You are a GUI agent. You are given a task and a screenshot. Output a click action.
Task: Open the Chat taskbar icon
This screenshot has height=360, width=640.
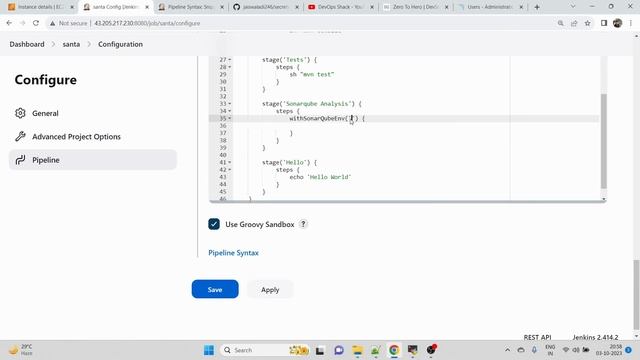click(x=339, y=350)
